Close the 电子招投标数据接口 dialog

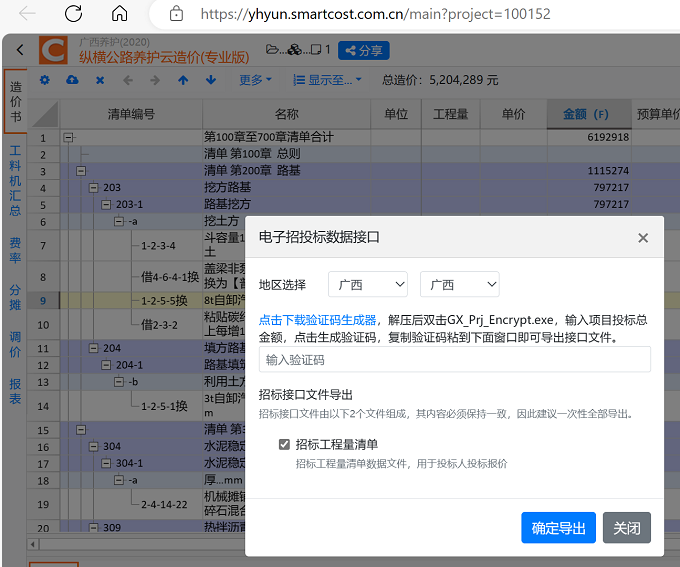coord(643,238)
